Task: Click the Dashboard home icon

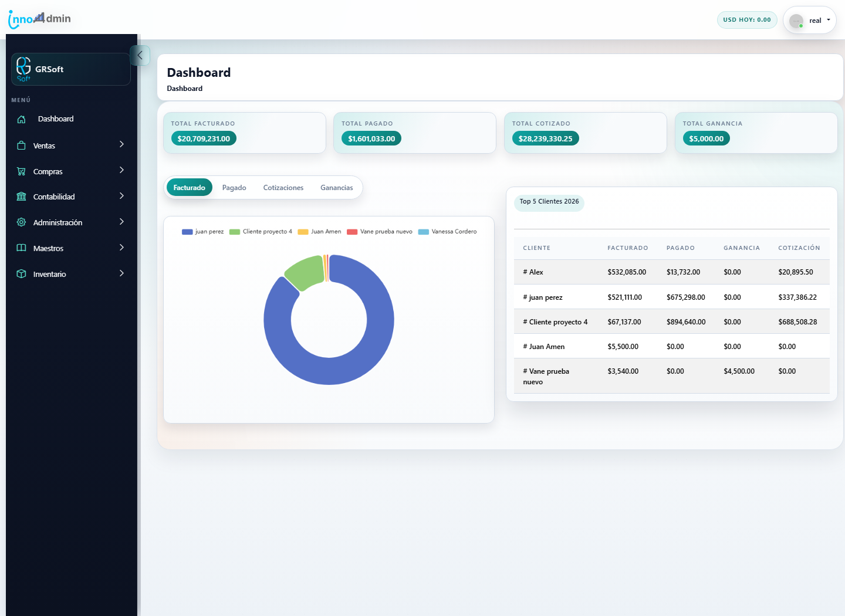Action: (21, 119)
